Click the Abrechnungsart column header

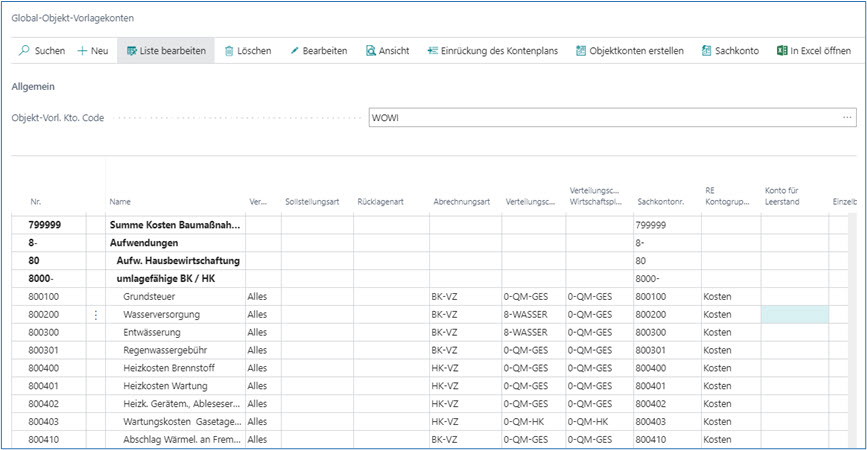coord(460,202)
